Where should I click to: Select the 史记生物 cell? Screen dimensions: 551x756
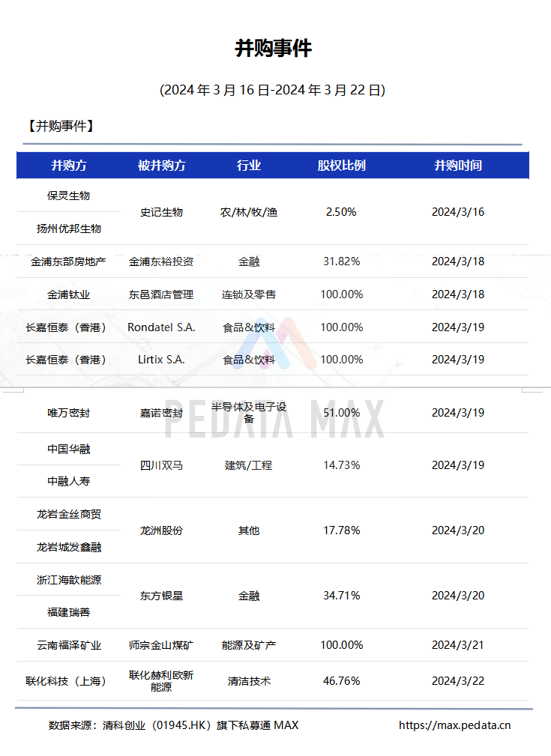pyautogui.click(x=162, y=212)
